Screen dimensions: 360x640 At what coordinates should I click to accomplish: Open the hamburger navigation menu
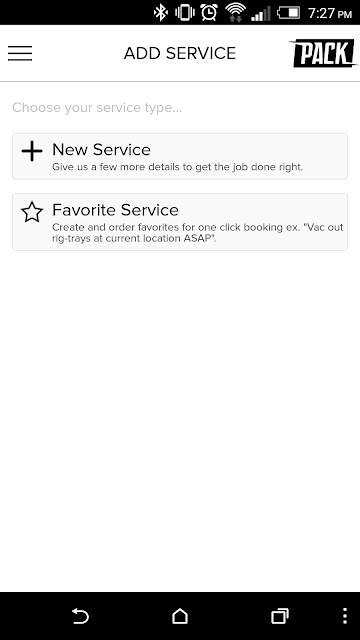click(x=20, y=53)
